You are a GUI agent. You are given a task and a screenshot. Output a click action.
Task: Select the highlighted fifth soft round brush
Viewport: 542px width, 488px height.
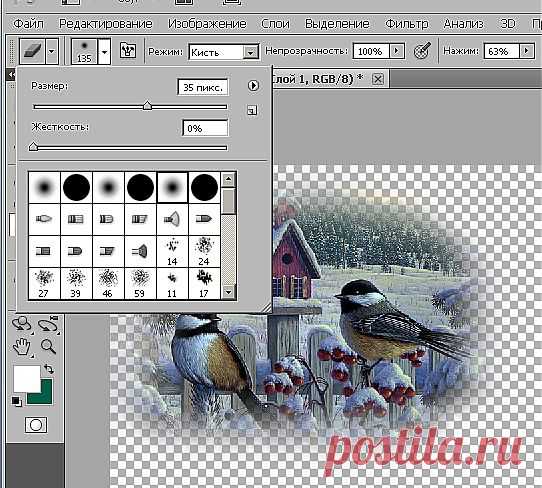[172, 187]
